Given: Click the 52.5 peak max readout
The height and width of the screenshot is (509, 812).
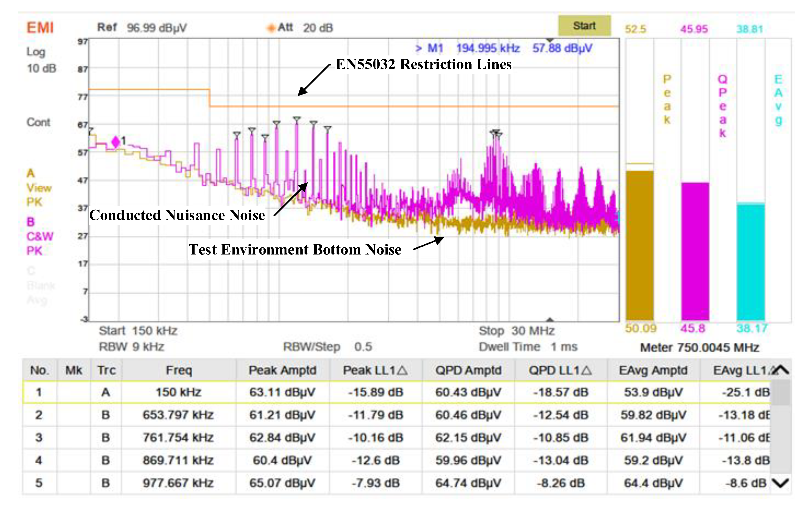Looking at the screenshot, I should [x=636, y=29].
